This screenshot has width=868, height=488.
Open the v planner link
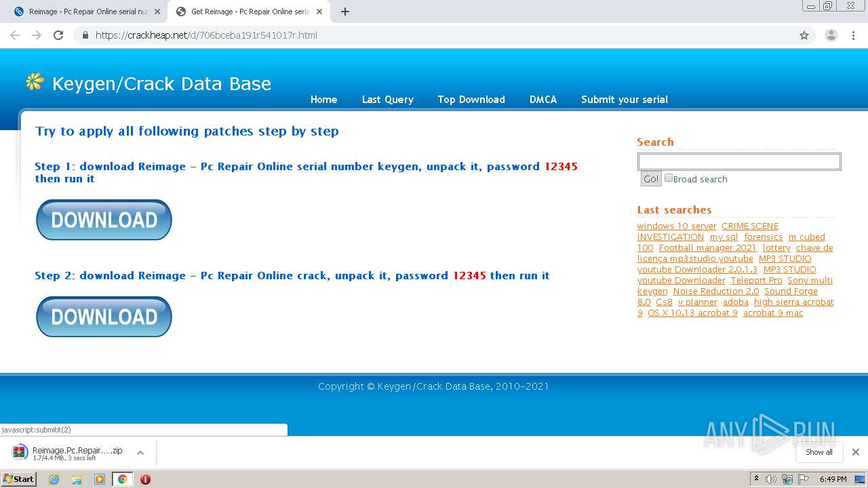697,302
